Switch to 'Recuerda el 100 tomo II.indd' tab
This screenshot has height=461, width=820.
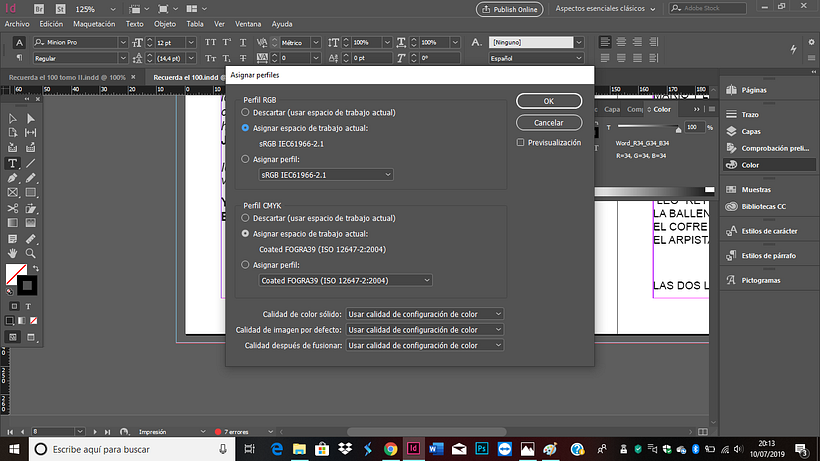(x=66, y=77)
